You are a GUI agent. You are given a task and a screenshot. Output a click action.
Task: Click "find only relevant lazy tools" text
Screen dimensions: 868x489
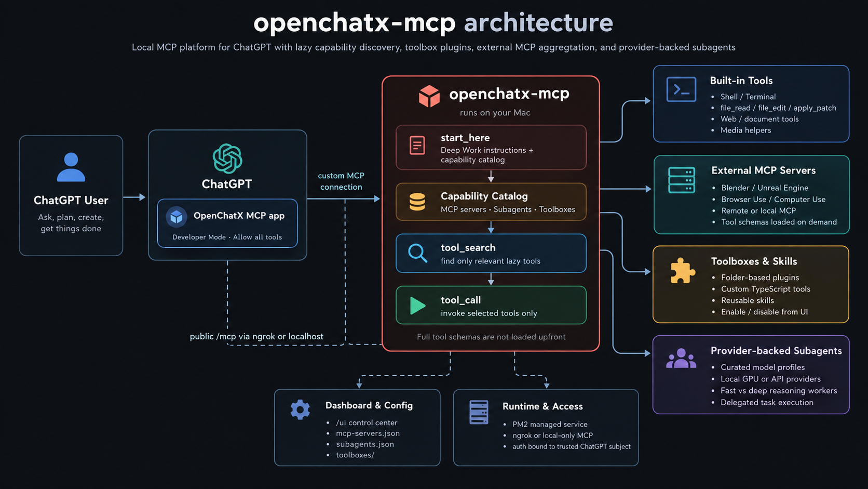point(491,261)
